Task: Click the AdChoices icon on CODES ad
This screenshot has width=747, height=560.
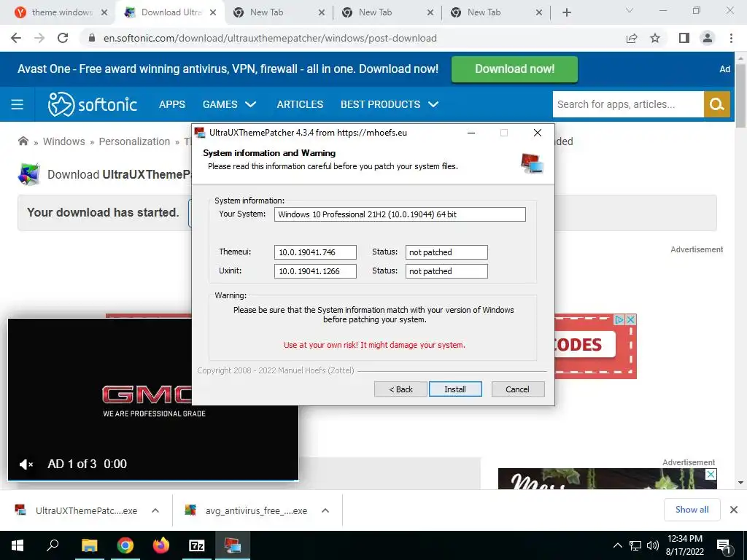Action: coord(619,319)
